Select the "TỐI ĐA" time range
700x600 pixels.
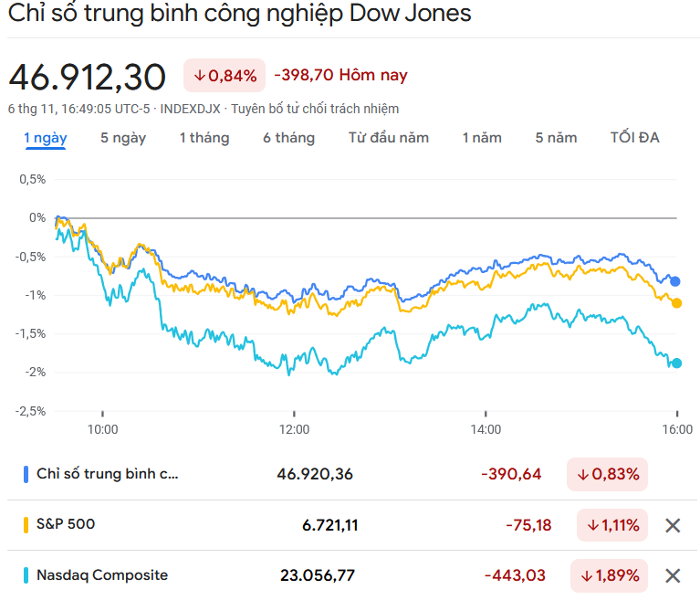[635, 138]
